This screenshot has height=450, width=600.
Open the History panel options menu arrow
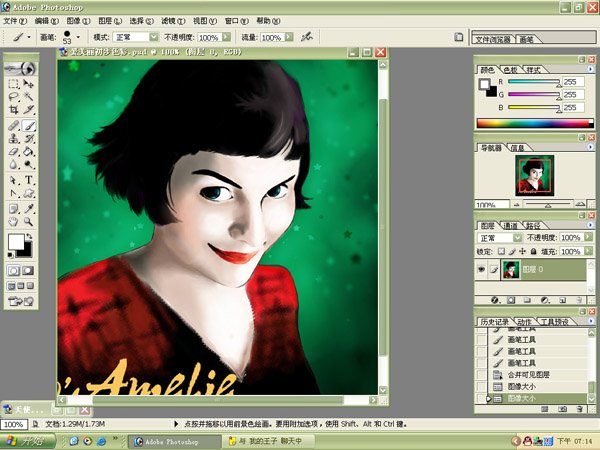tap(590, 321)
